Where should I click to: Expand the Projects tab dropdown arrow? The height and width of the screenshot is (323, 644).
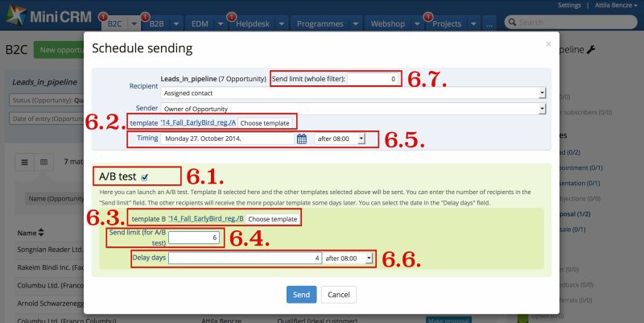click(x=473, y=24)
